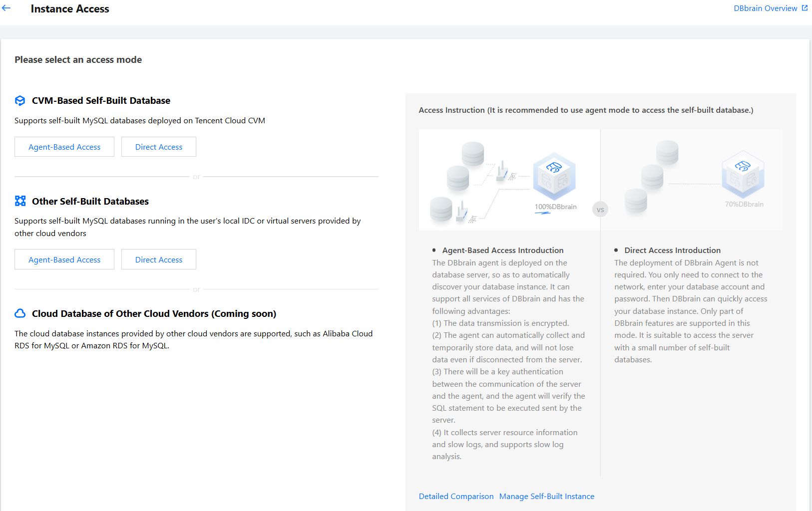The height and width of the screenshot is (511, 812).
Task: Choose Direct Access for CVM-Based Self-Built Database
Action: point(159,147)
